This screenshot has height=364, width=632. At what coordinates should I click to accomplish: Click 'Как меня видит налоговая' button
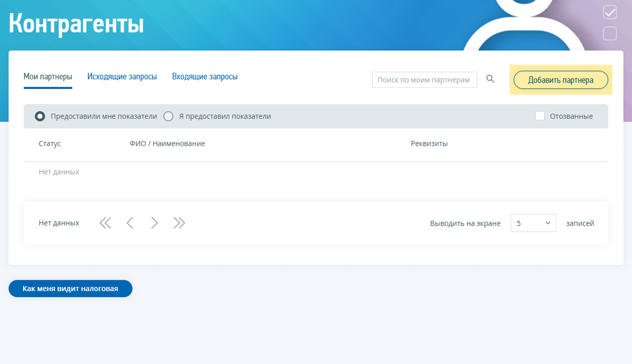pyautogui.click(x=70, y=289)
